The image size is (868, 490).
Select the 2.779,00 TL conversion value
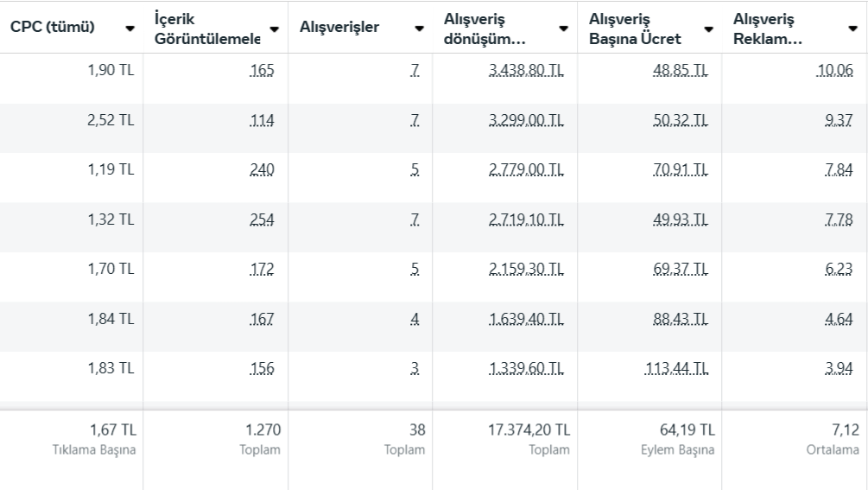click(x=528, y=169)
